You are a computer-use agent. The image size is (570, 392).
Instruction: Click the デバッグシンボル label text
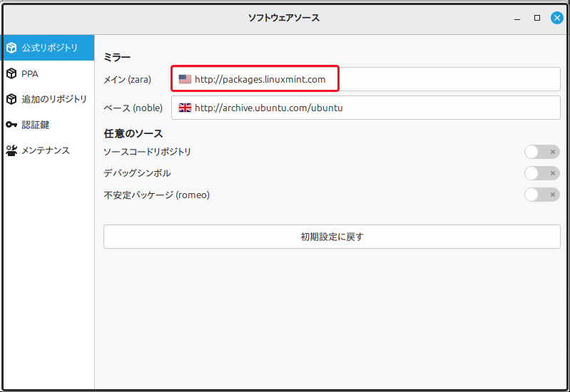137,173
